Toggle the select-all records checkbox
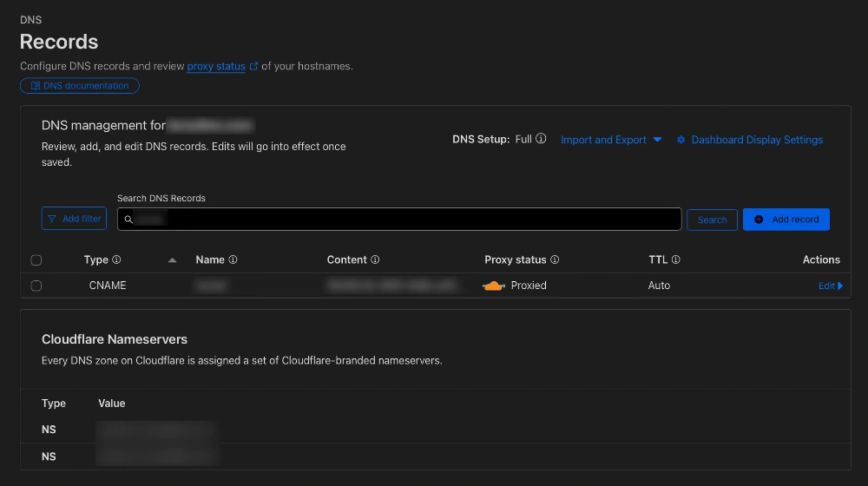This screenshot has height=486, width=868. point(36,260)
